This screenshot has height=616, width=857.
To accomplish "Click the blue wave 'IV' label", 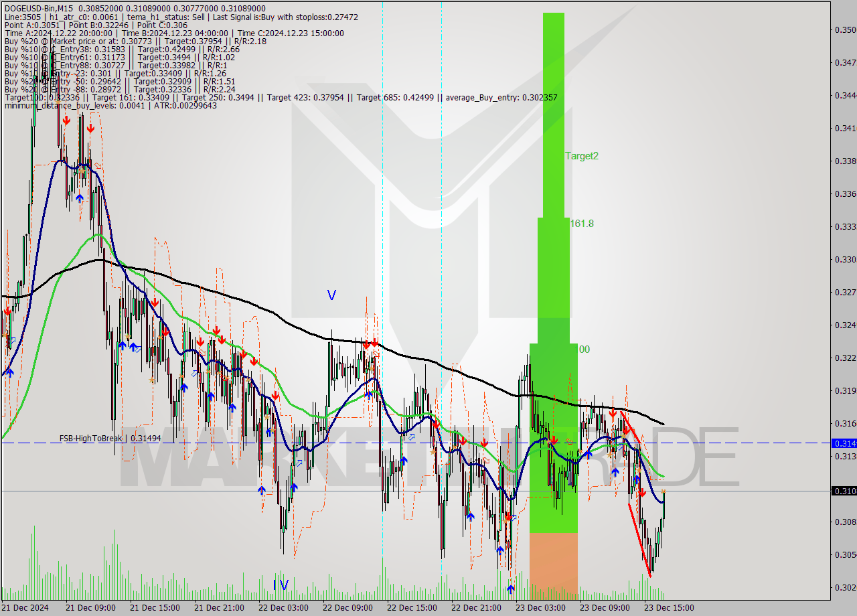I will 281,585.
